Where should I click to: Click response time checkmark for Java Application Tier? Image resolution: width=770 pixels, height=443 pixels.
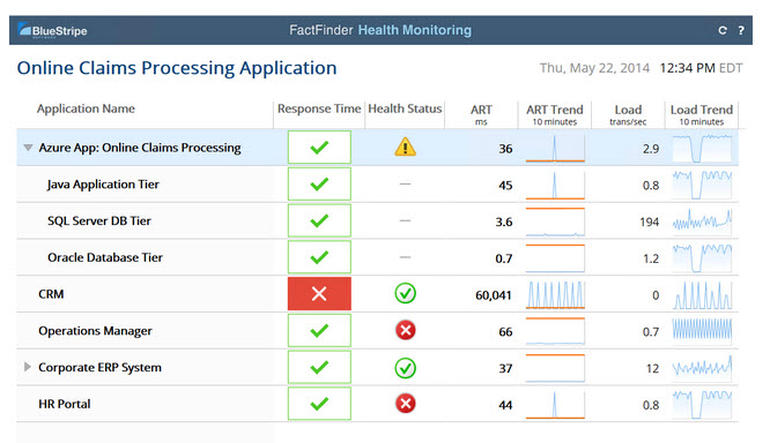pos(319,184)
